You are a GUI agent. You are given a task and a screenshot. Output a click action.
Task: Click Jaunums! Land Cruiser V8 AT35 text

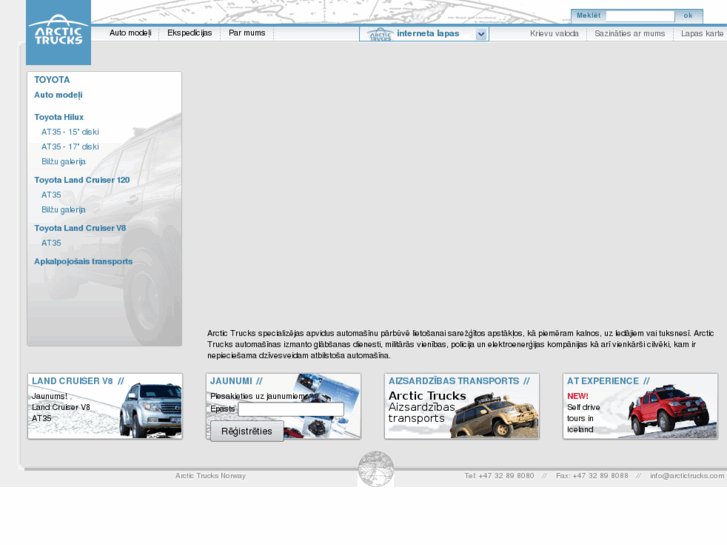click(x=61, y=407)
